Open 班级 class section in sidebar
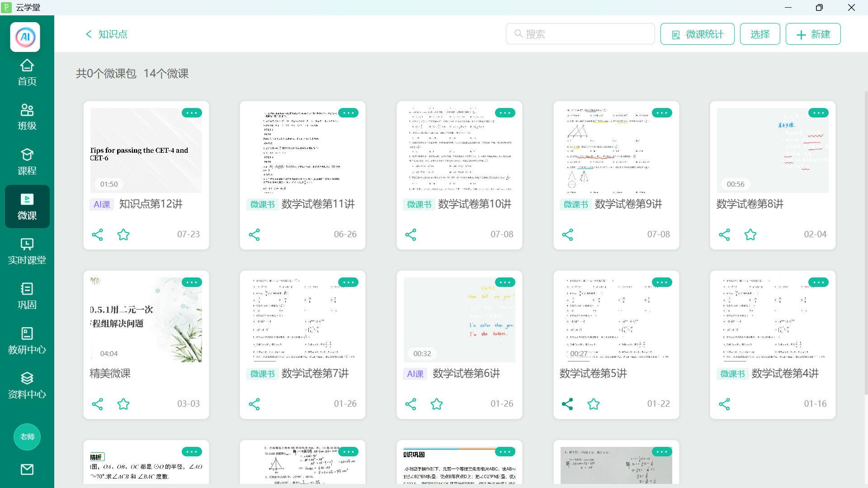The image size is (868, 488). 27,117
